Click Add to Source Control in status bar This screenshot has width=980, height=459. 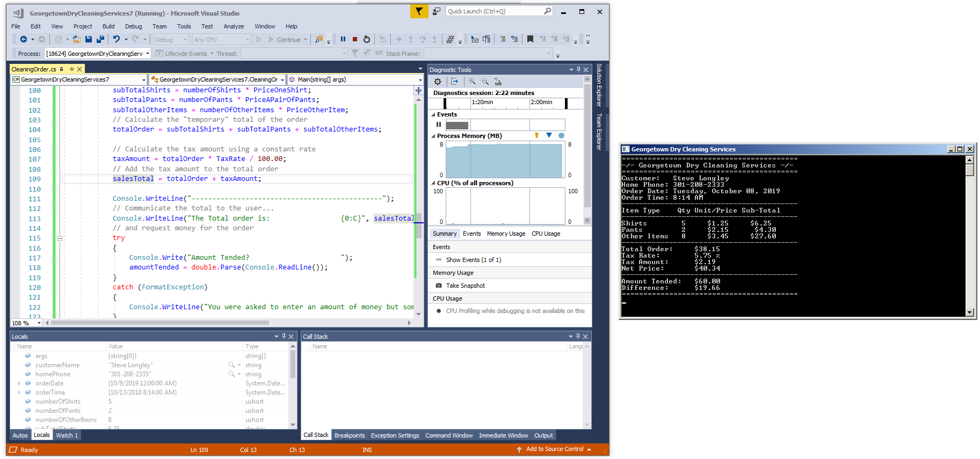[554, 449]
